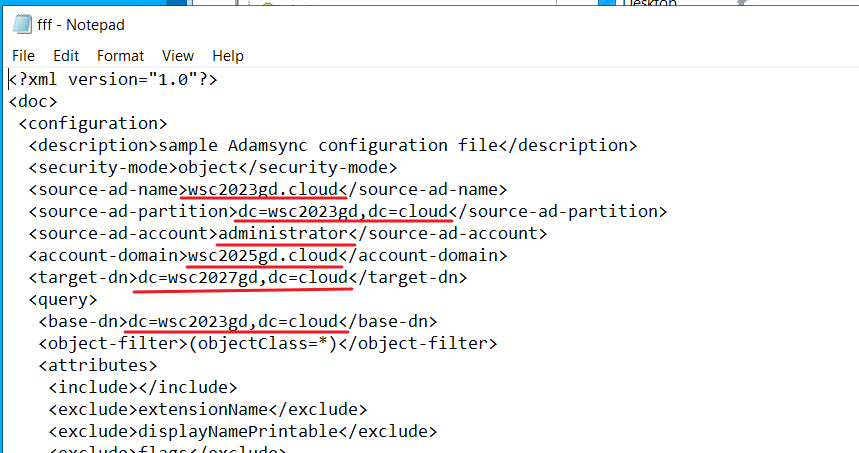Place cursor on administrator account value

click(283, 233)
